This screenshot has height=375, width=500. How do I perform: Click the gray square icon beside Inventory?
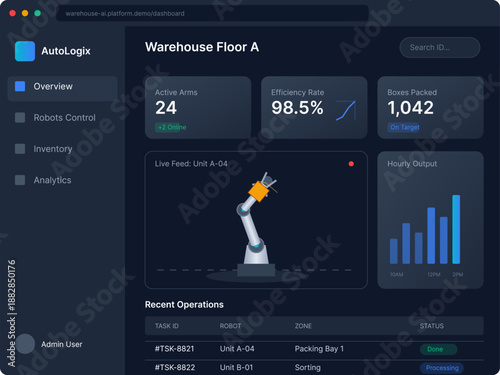click(20, 149)
